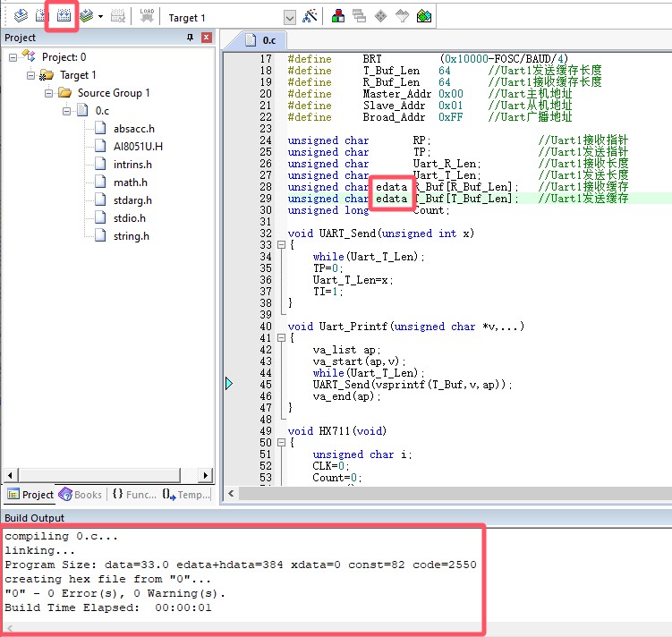The height and width of the screenshot is (637, 672).
Task: Pin the Project panel with pushpin icon
Action: coord(190,38)
